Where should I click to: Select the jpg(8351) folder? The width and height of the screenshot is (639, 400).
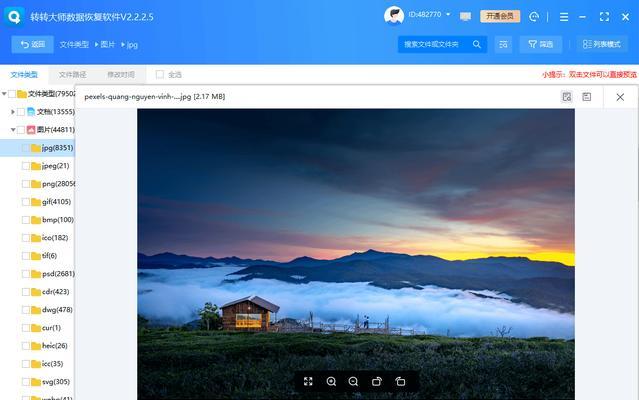[x=37, y=147]
